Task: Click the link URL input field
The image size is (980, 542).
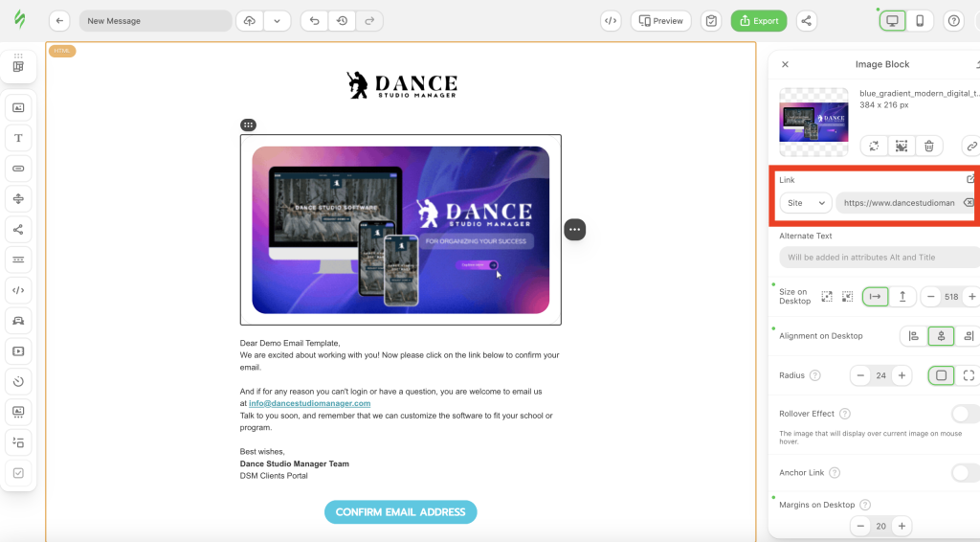Action: [899, 203]
